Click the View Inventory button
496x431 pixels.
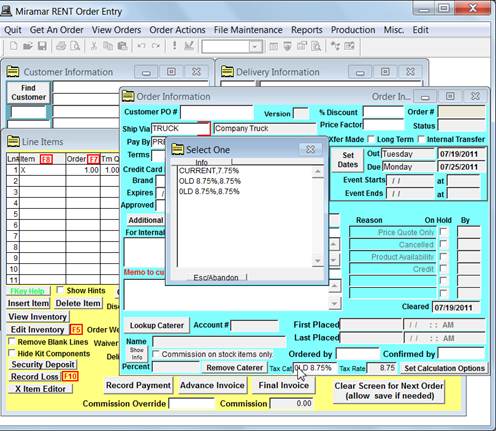point(38,317)
